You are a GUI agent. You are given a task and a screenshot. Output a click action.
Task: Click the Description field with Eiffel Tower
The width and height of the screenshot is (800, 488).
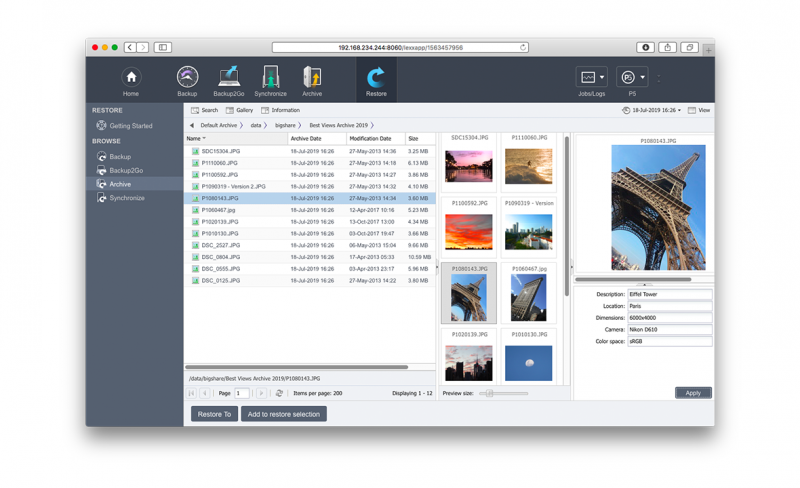(669, 295)
